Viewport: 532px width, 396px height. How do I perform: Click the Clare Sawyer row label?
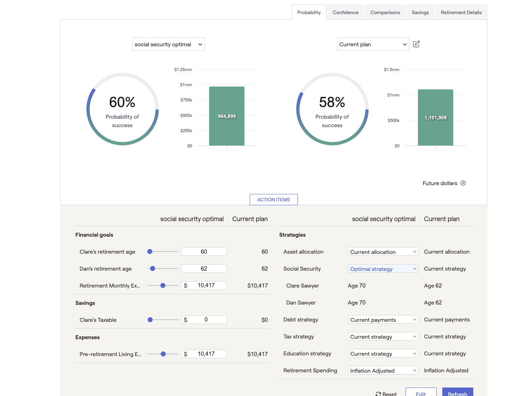point(303,285)
